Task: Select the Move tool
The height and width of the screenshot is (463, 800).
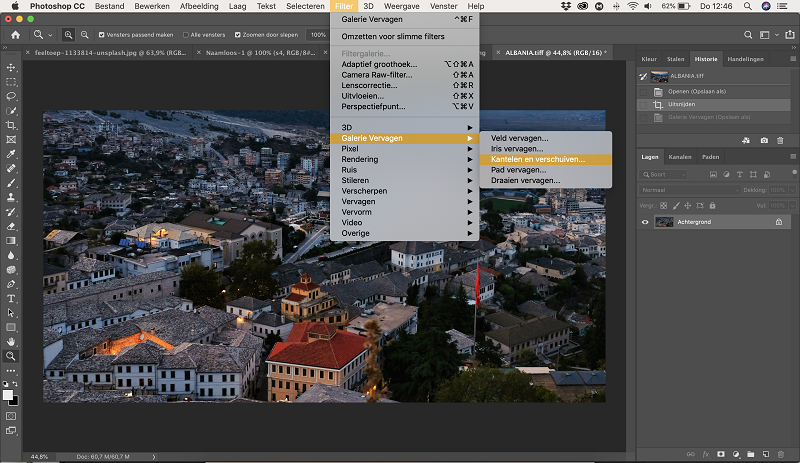Action: point(11,67)
